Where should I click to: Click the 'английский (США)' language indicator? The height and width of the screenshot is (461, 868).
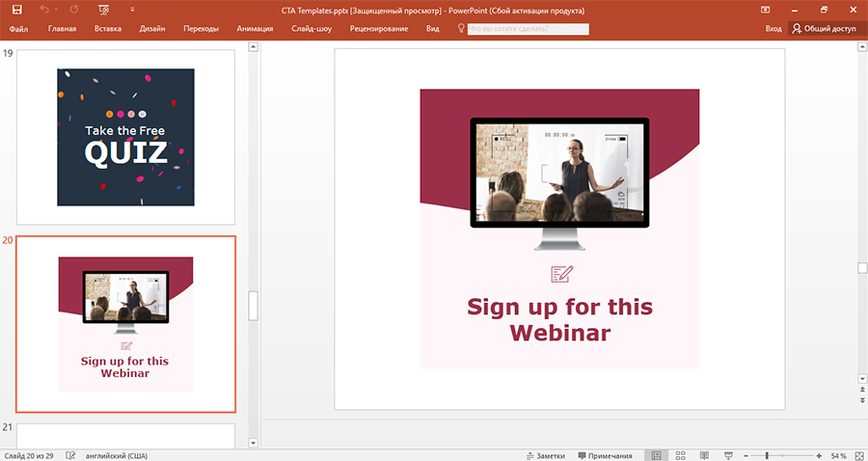click(117, 456)
